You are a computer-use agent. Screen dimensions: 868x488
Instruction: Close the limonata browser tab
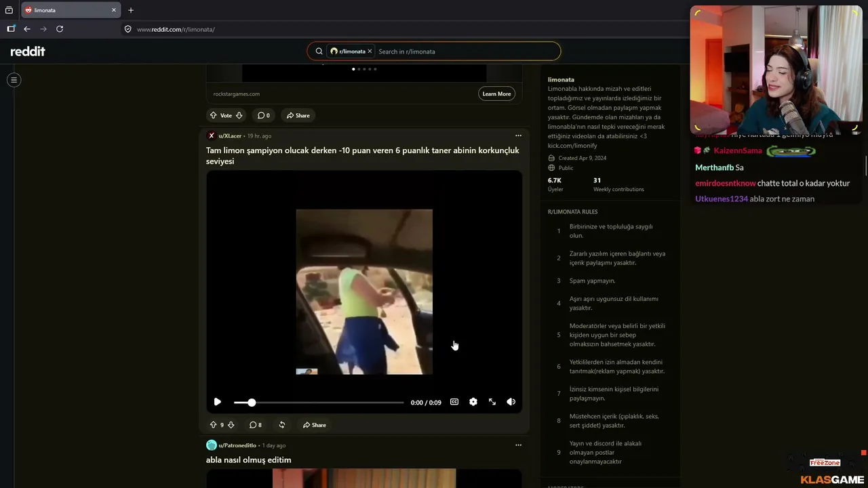coord(114,10)
